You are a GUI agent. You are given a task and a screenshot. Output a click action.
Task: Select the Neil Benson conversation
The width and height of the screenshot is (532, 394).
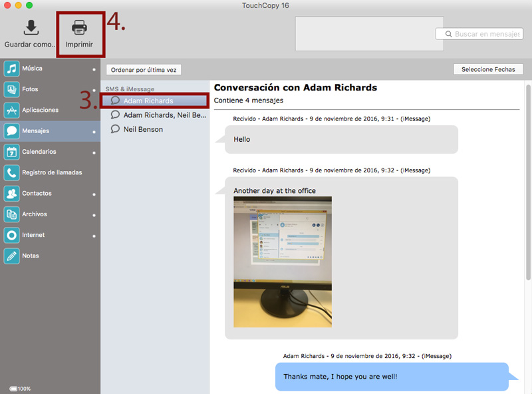pyautogui.click(x=155, y=129)
